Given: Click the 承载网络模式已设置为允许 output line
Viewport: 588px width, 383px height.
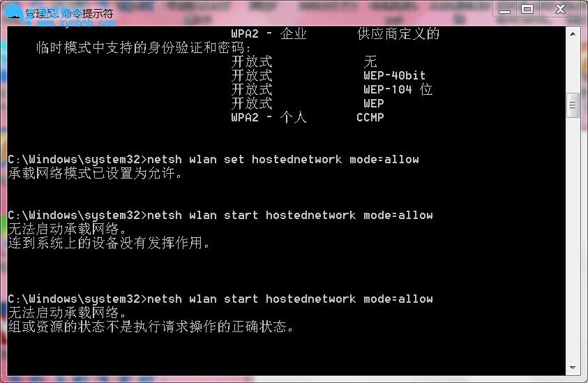Looking at the screenshot, I should [x=95, y=173].
